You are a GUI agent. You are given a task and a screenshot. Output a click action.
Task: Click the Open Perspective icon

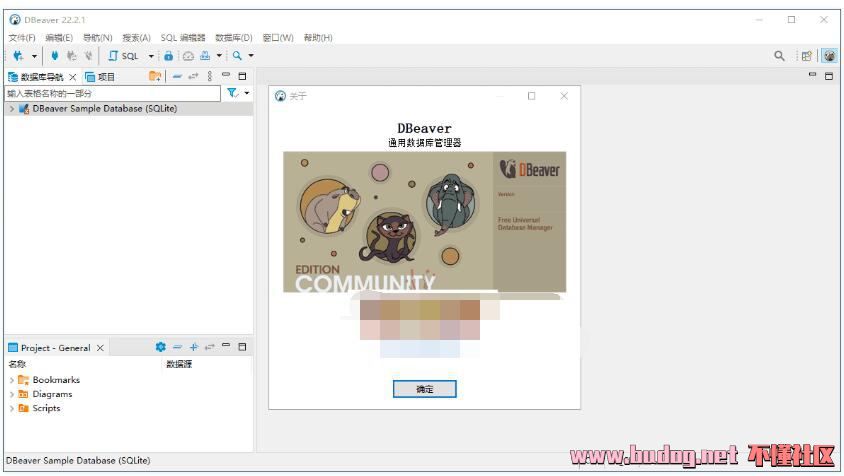pyautogui.click(x=806, y=56)
